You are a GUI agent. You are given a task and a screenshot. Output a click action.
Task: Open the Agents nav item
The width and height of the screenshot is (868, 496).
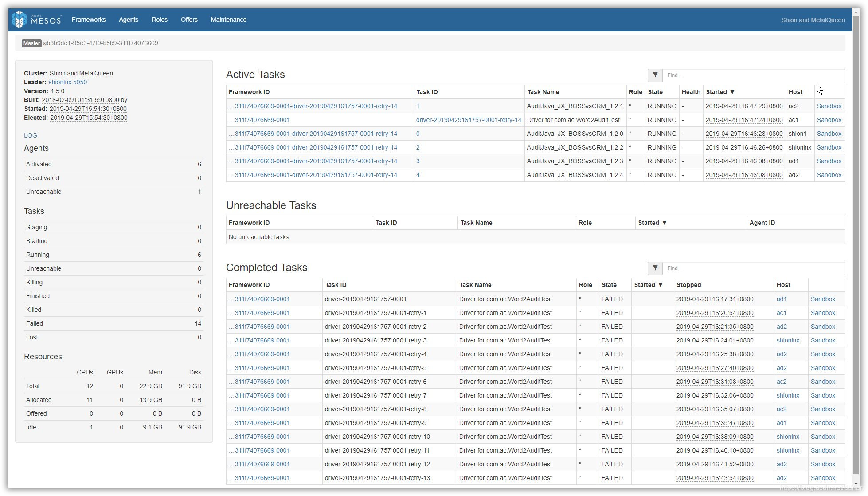pyautogui.click(x=129, y=20)
